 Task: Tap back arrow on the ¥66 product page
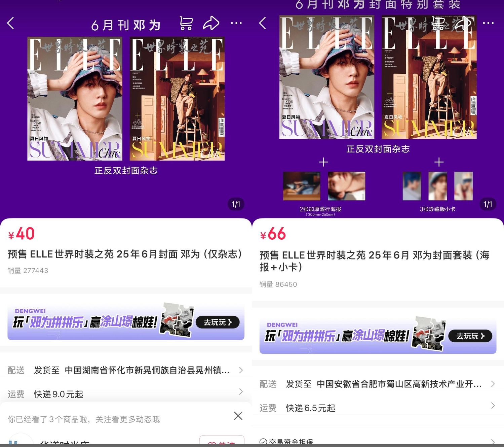pos(263,23)
